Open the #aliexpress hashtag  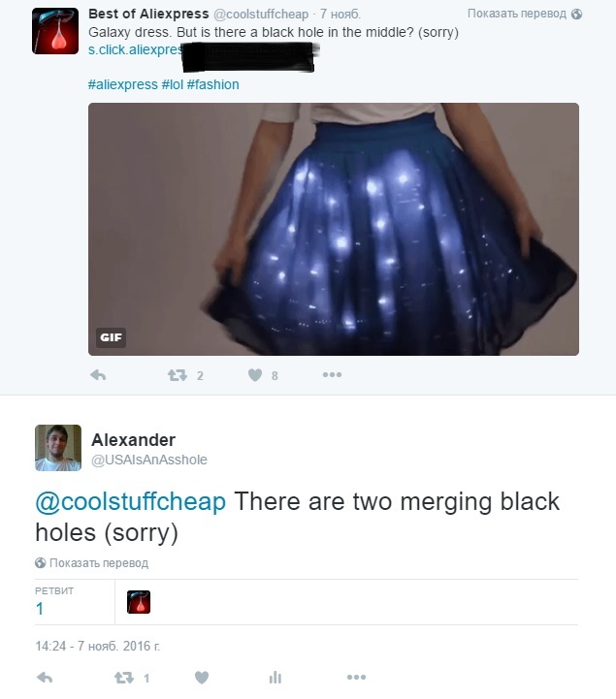pyautogui.click(x=122, y=84)
